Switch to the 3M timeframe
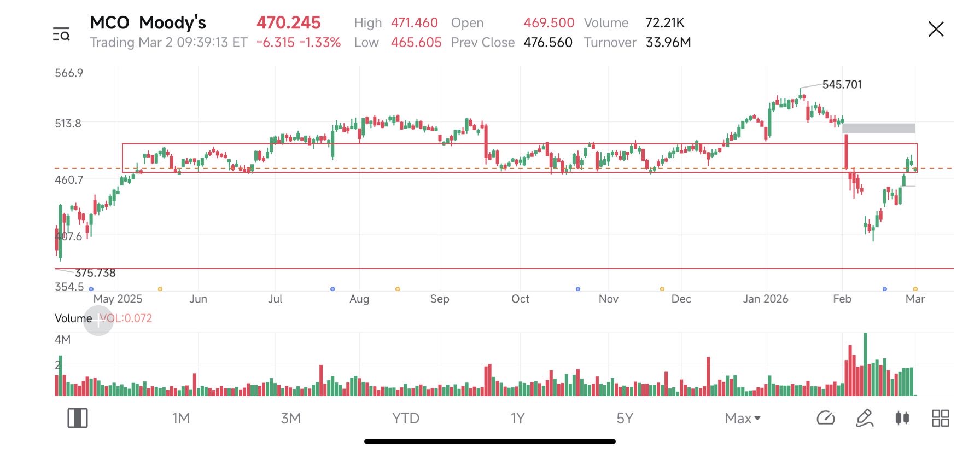The image size is (980, 453). coord(291,419)
